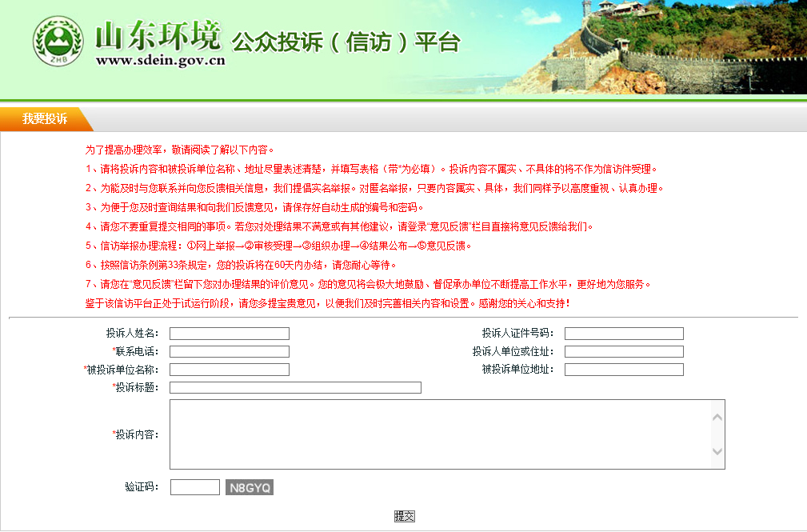Focus the 联系电话 input field

point(229,352)
